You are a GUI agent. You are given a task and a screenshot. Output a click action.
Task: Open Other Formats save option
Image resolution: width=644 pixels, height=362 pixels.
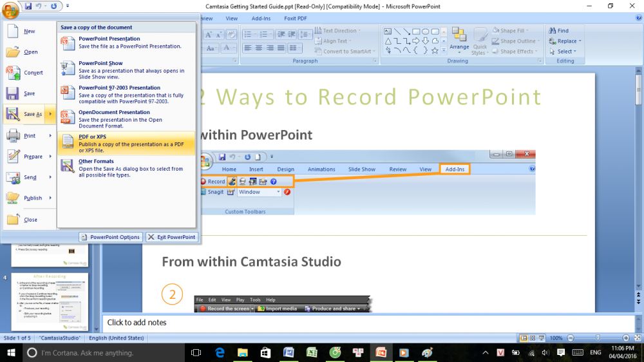pyautogui.click(x=126, y=168)
